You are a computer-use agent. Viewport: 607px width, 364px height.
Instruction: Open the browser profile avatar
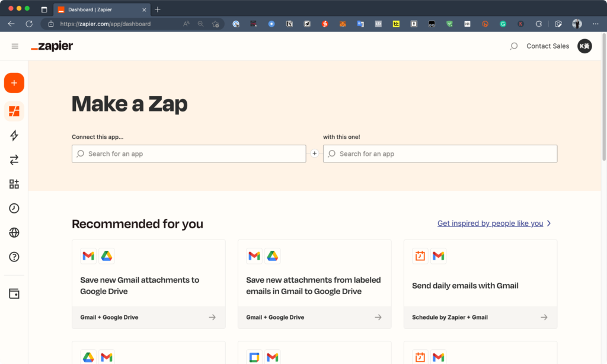577,24
